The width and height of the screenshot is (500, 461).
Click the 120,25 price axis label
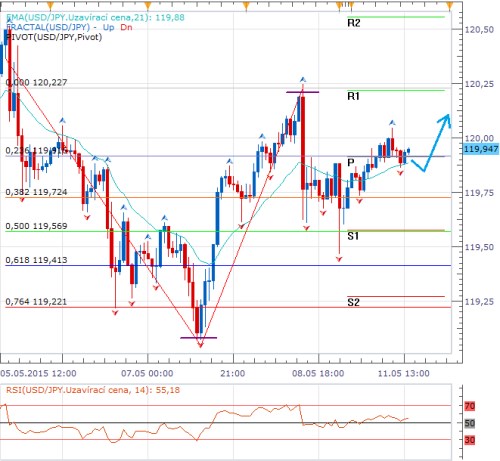click(x=479, y=84)
